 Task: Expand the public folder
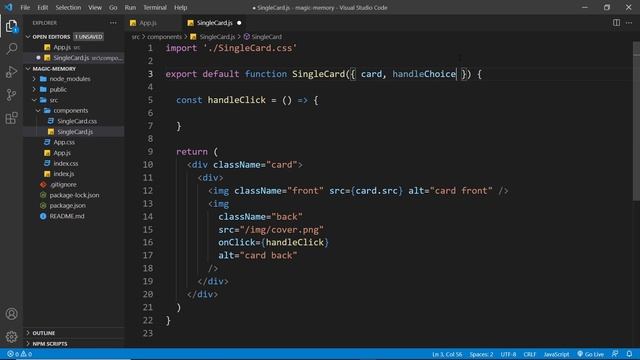[34, 89]
